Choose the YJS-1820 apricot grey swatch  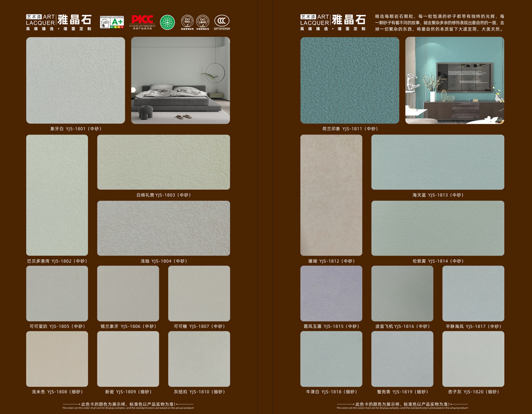point(473,359)
